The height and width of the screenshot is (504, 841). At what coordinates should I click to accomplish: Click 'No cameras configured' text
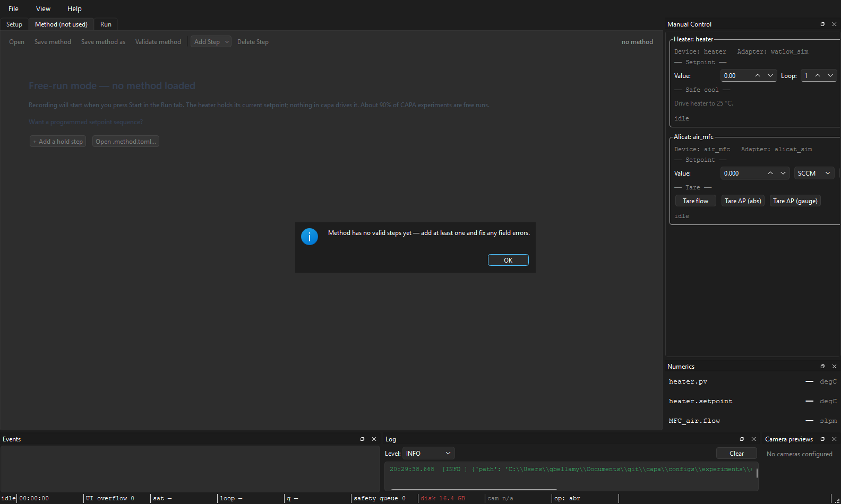(x=799, y=454)
